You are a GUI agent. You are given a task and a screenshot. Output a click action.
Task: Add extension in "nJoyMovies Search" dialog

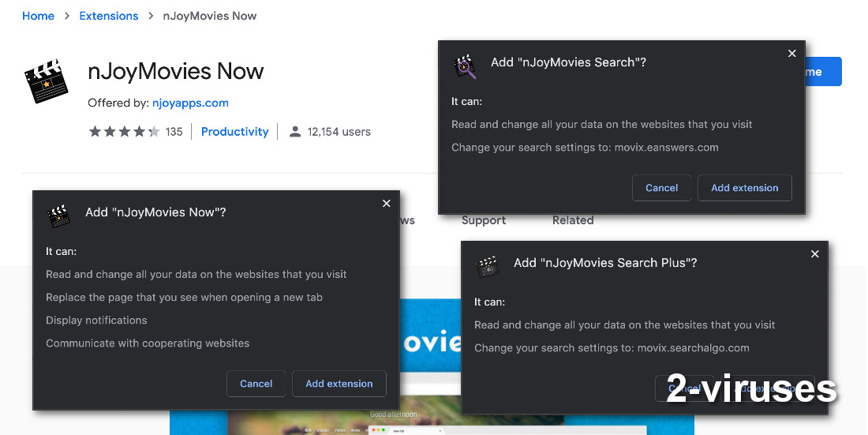745,188
